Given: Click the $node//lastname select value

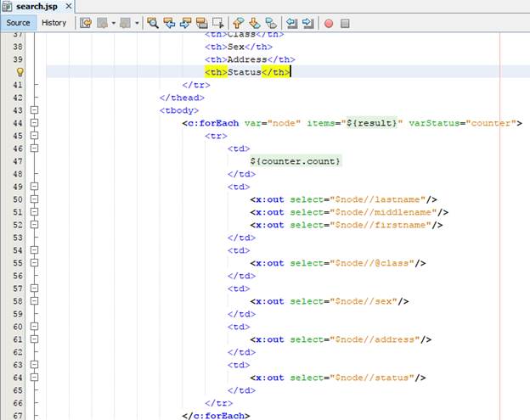Looking at the screenshot, I should (377, 199).
